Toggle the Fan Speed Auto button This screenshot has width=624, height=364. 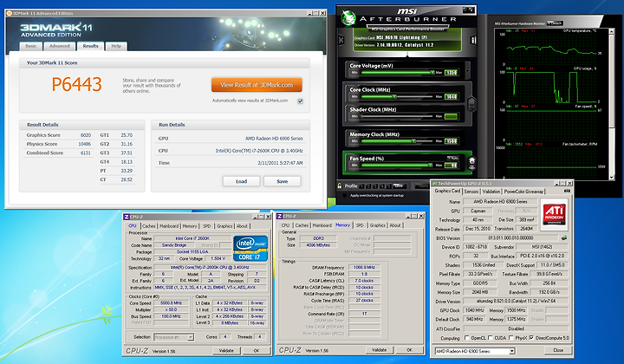(x=452, y=158)
